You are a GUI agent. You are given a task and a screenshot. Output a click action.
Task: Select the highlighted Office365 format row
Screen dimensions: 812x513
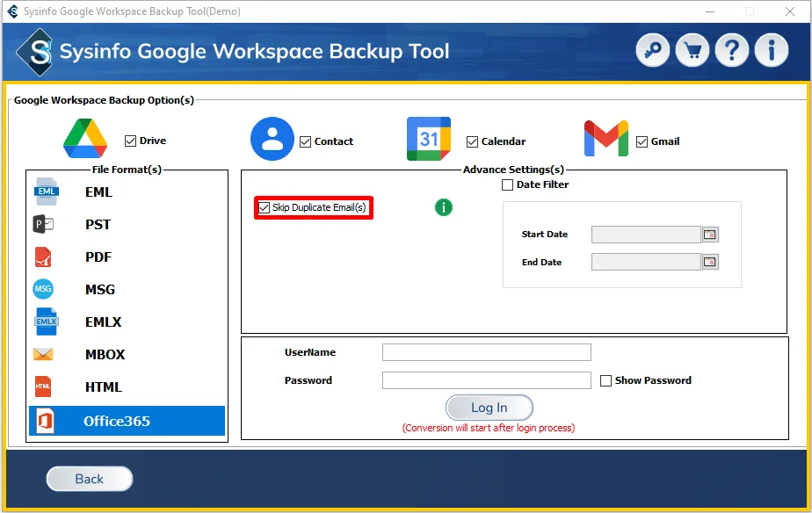[x=127, y=421]
